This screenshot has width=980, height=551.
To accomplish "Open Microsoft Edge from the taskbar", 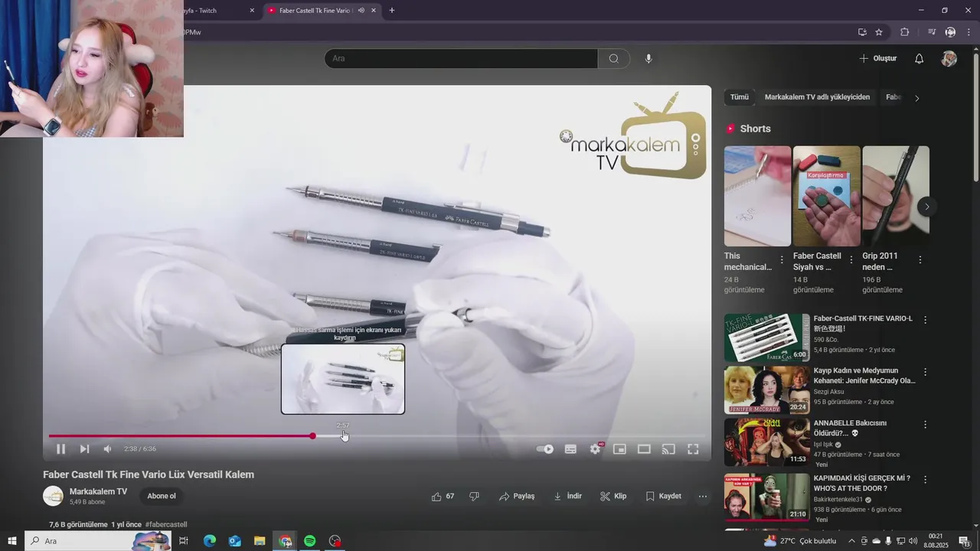I will pos(210,541).
